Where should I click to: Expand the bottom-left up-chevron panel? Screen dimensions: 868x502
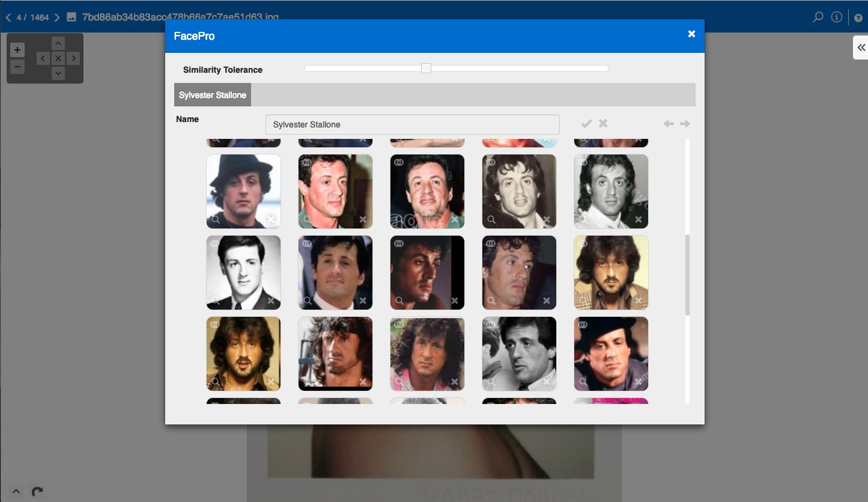click(x=16, y=491)
